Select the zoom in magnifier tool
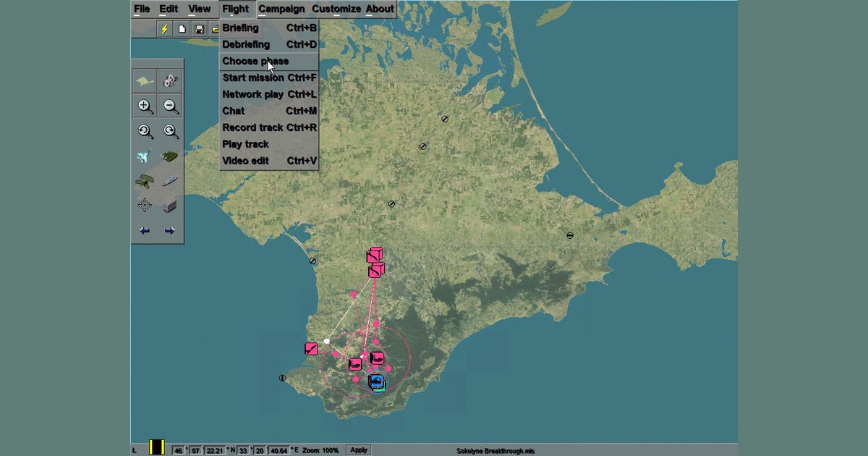Image resolution: width=868 pixels, height=456 pixels. point(145,106)
